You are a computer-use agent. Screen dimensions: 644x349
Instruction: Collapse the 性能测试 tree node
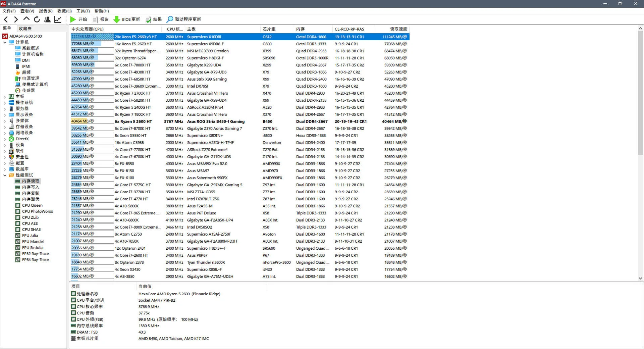[5, 175]
